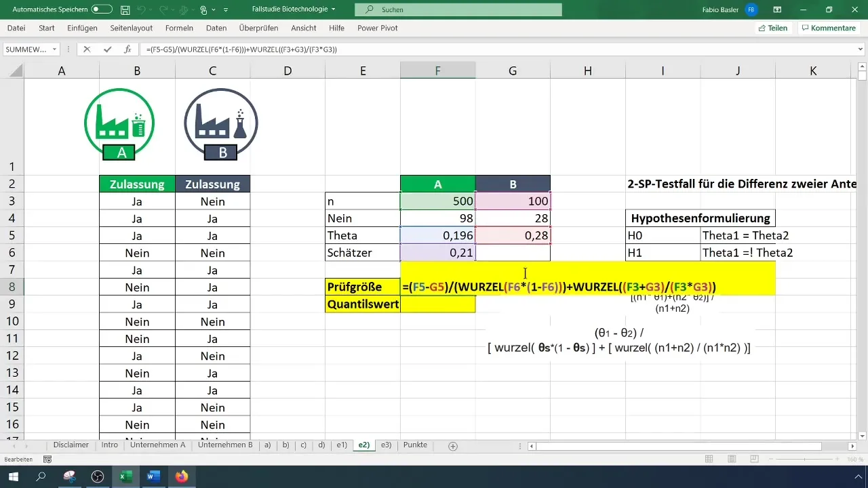Viewport: 868px width, 488px height.
Task: Click cell G3 with value 100
Action: coord(513,201)
